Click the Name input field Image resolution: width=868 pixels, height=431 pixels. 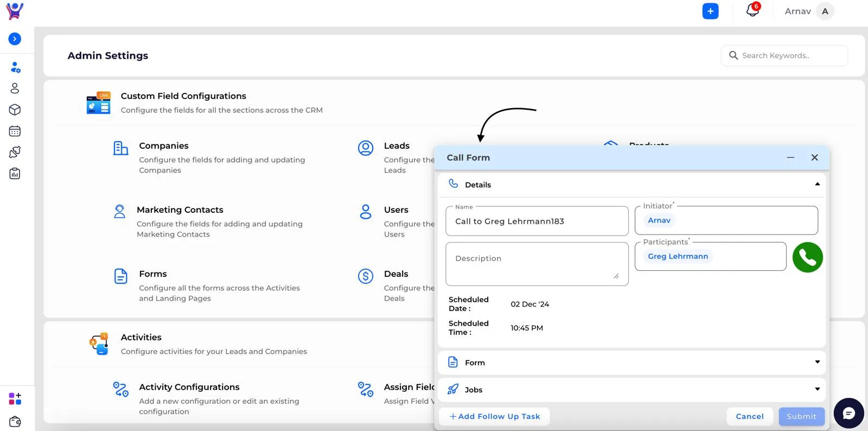click(x=537, y=221)
